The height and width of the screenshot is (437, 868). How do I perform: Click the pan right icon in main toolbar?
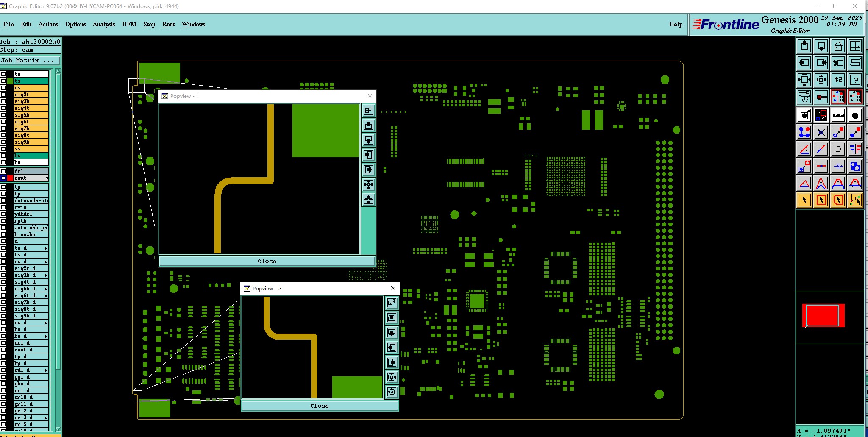point(821,63)
